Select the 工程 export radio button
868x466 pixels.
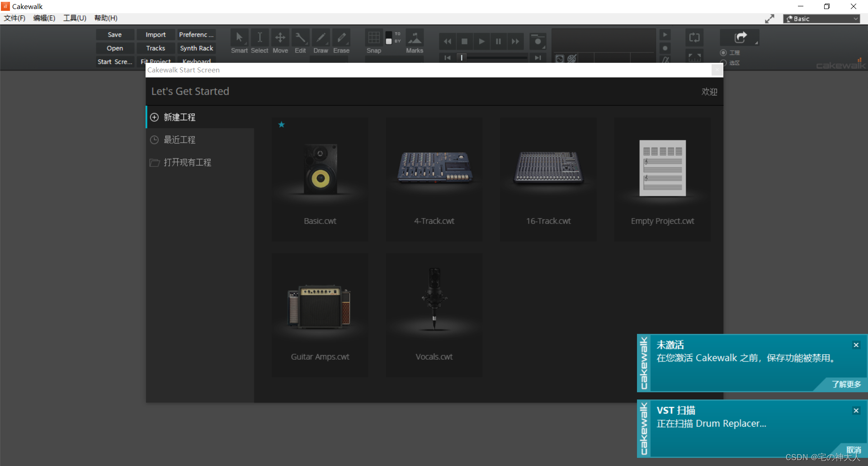pyautogui.click(x=723, y=53)
